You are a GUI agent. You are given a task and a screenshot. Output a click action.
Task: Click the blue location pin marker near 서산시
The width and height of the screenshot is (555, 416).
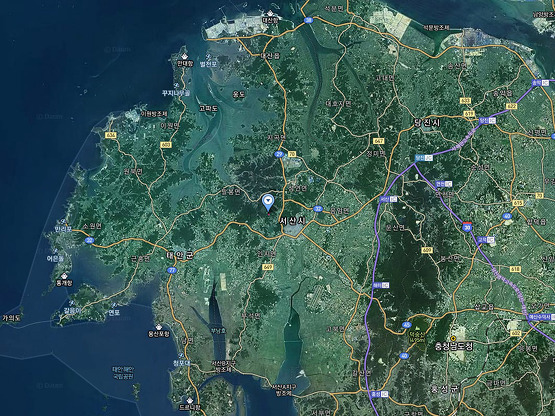click(x=268, y=202)
